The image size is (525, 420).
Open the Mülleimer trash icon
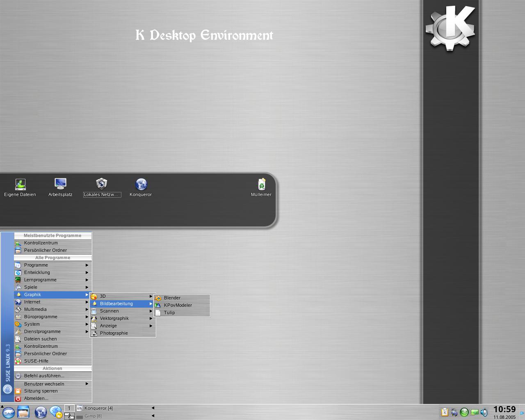pos(261,188)
